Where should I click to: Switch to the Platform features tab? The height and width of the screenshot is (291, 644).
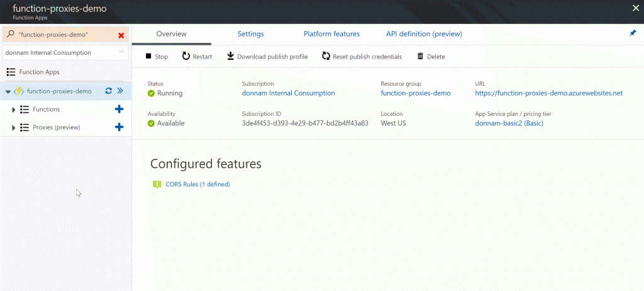click(331, 34)
